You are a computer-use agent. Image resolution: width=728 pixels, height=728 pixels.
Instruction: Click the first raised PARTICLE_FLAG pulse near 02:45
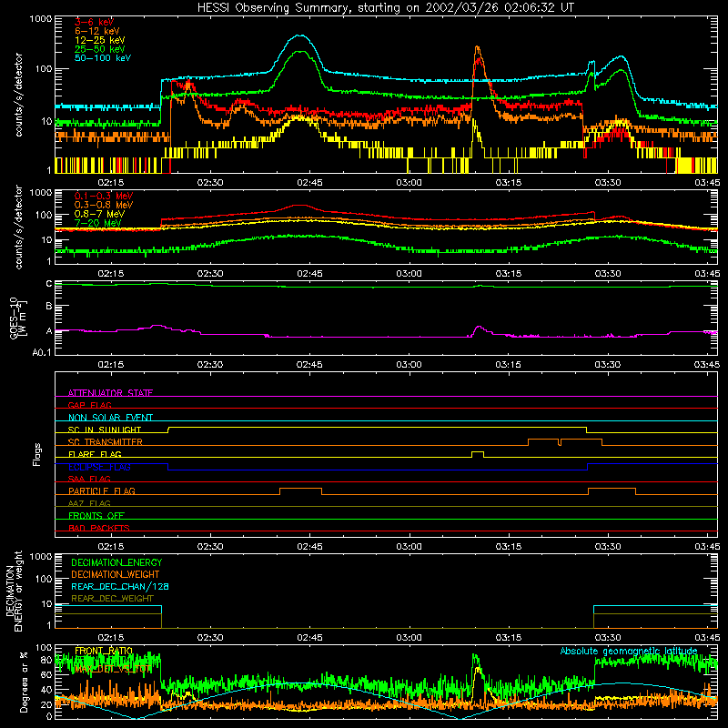pyautogui.click(x=300, y=490)
